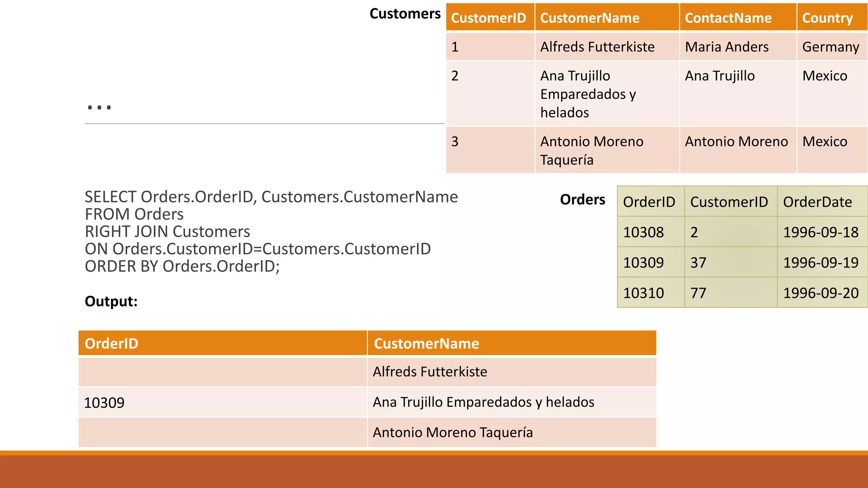Select the Maria Anders contact cell

pyautogui.click(x=738, y=47)
